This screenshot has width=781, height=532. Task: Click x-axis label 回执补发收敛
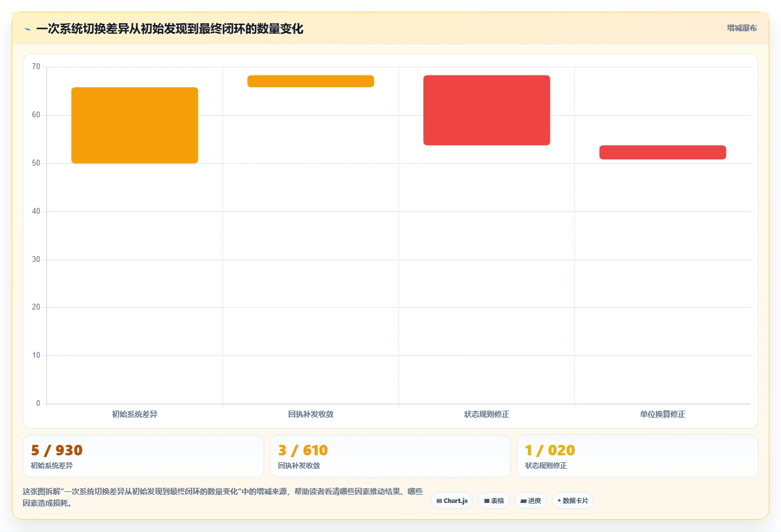click(x=311, y=414)
